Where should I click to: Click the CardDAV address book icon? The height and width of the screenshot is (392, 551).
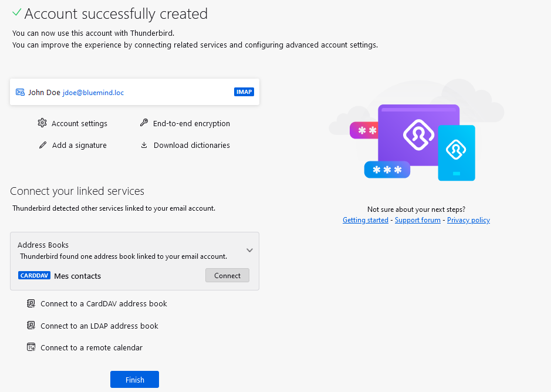click(x=31, y=304)
